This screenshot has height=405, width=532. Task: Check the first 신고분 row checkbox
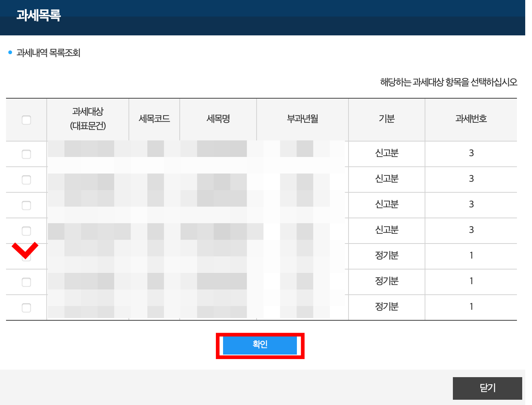click(x=26, y=154)
